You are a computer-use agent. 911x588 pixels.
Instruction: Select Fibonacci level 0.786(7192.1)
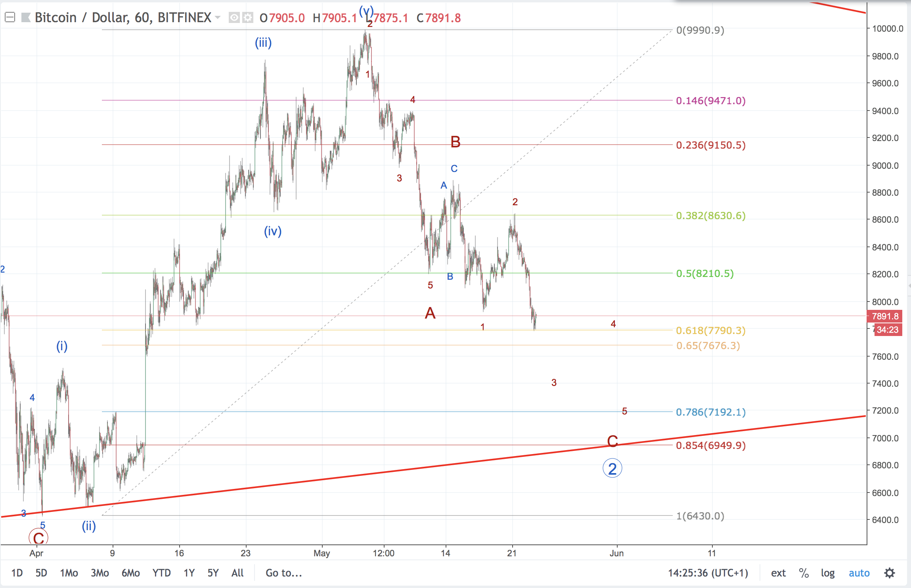[x=711, y=412]
